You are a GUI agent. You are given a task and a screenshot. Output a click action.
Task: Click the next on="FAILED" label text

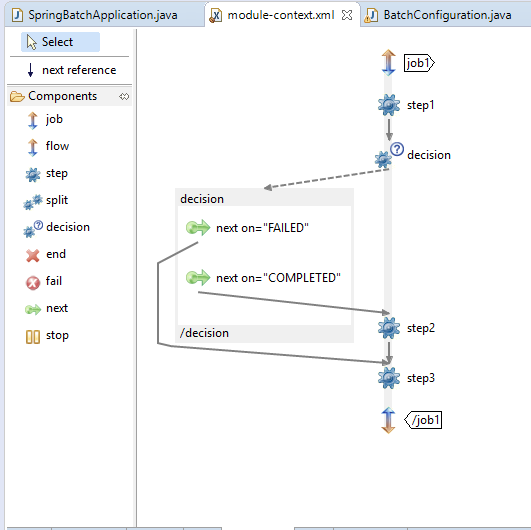[262, 228]
